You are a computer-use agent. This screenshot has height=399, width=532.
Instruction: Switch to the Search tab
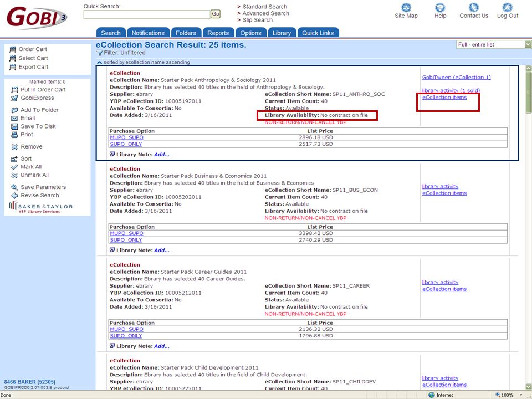tap(111, 33)
